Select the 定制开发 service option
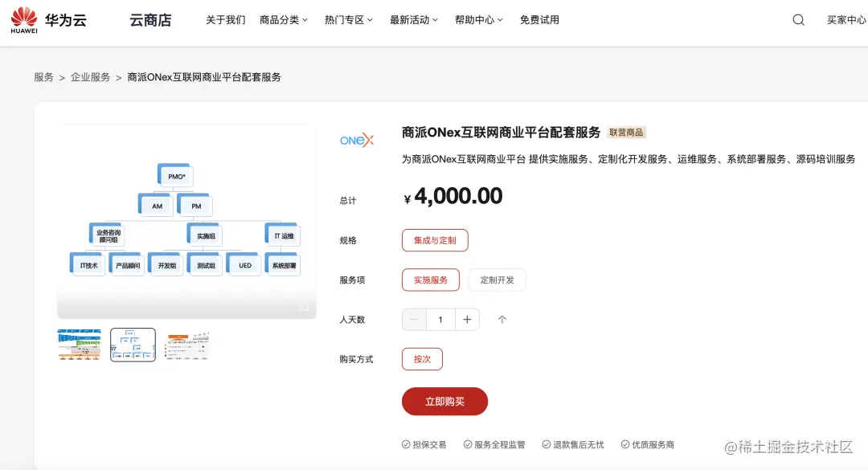The image size is (868, 470). pos(497,280)
